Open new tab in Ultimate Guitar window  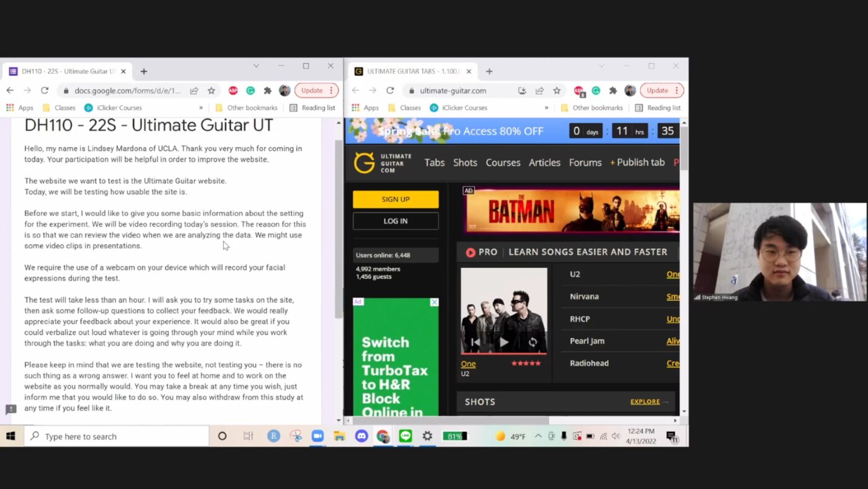coord(489,71)
